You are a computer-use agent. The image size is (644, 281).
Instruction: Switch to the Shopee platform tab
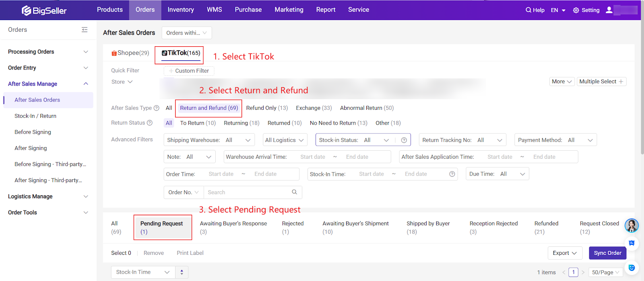tap(130, 53)
